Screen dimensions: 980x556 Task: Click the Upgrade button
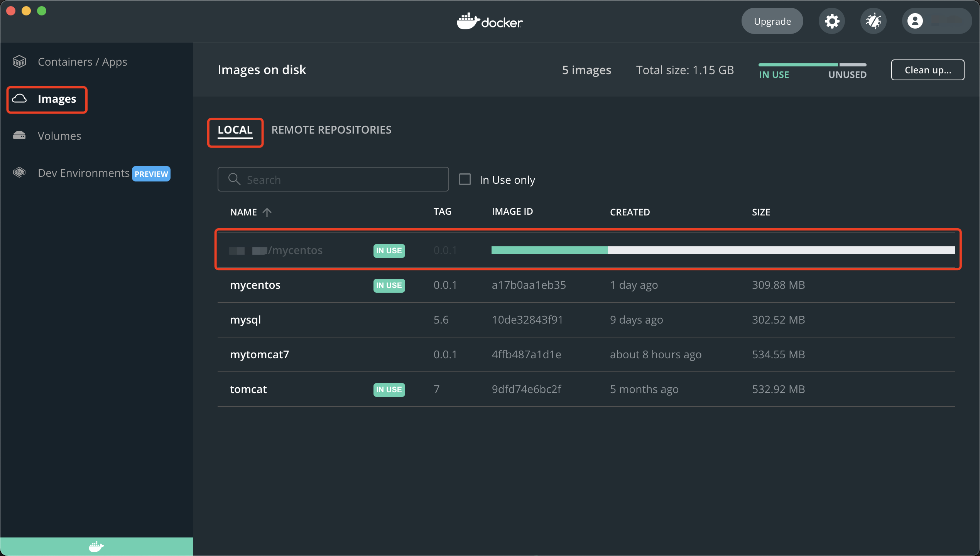click(772, 21)
